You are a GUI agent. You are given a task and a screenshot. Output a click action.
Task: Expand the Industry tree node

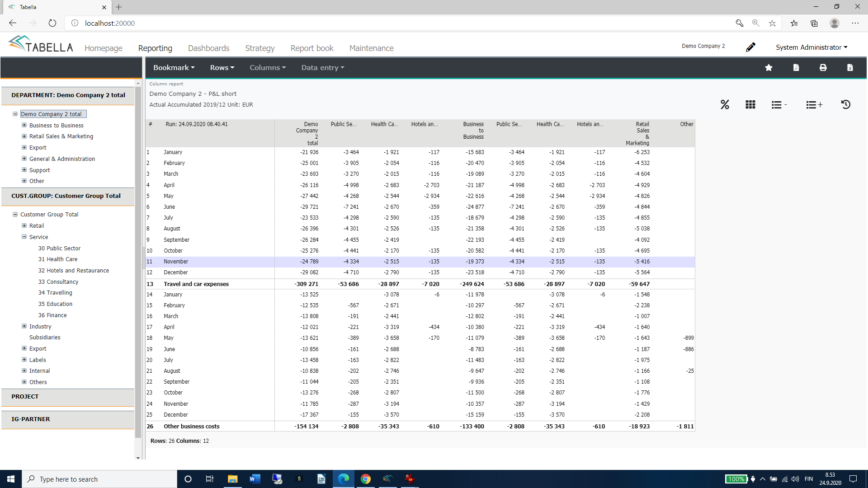point(24,326)
